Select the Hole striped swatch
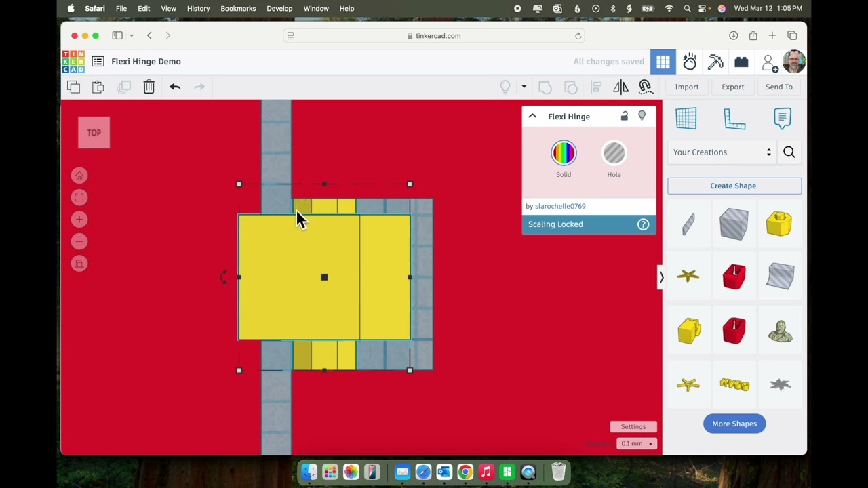Screen dimensions: 868x488 pos(614,153)
